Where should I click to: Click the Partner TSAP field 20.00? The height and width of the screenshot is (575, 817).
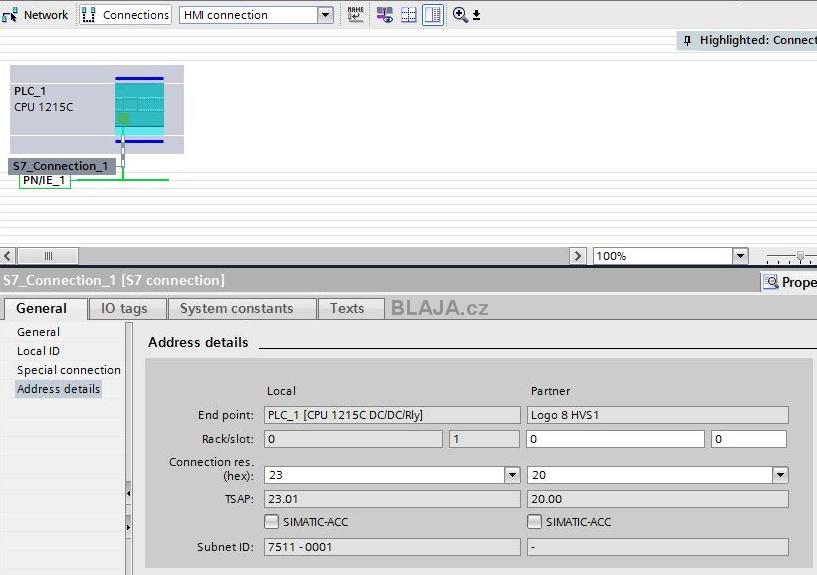coord(658,499)
